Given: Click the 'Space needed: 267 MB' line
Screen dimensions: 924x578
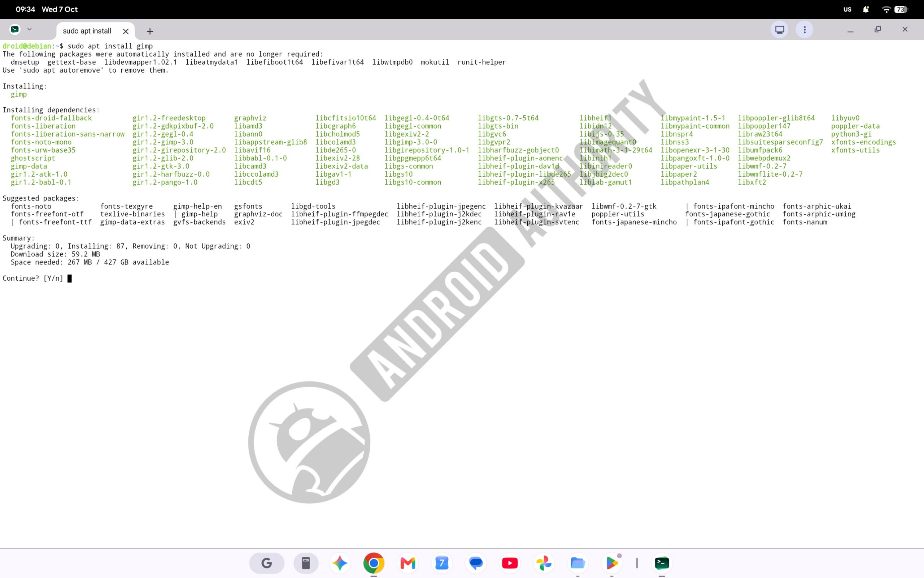Looking at the screenshot, I should pyautogui.click(x=90, y=262).
